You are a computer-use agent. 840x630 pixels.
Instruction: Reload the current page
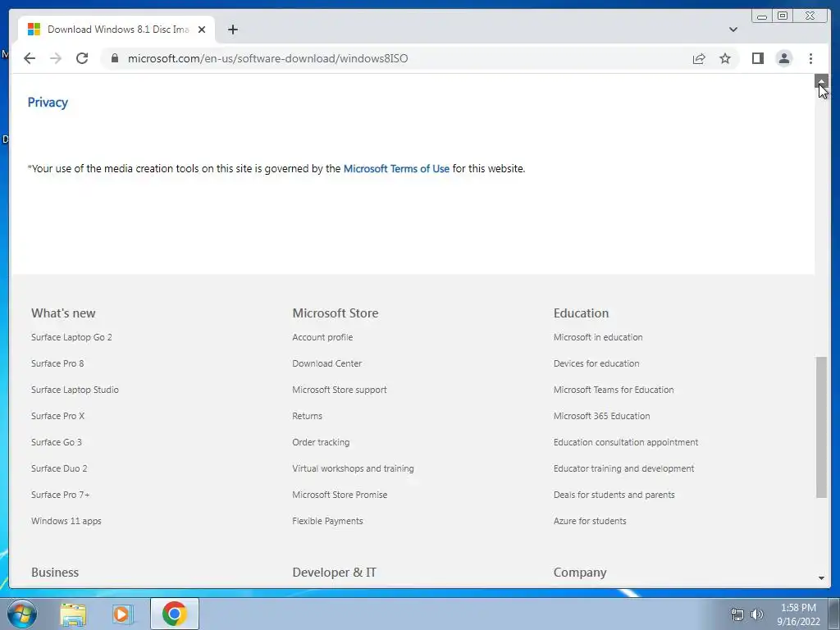pos(82,58)
